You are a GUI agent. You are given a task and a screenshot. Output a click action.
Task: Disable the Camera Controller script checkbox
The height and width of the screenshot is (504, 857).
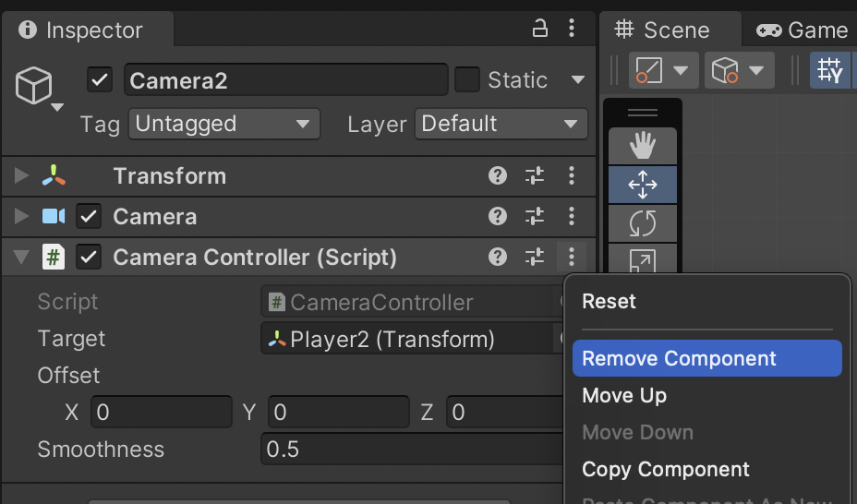click(89, 258)
